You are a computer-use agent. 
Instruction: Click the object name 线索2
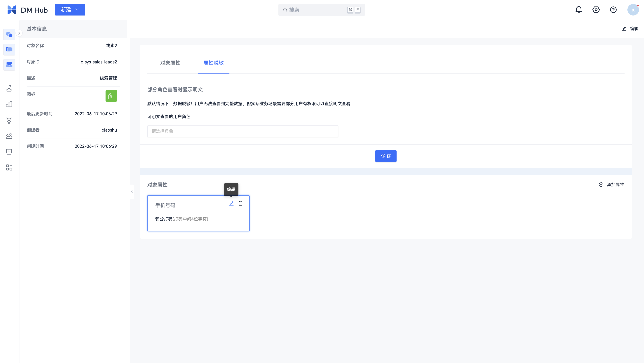[111, 46]
